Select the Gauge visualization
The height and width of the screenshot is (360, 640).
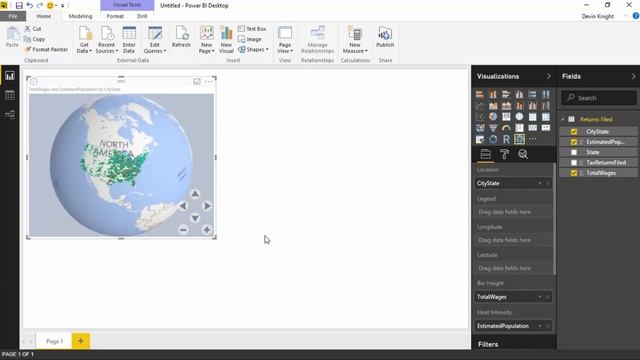(506, 128)
